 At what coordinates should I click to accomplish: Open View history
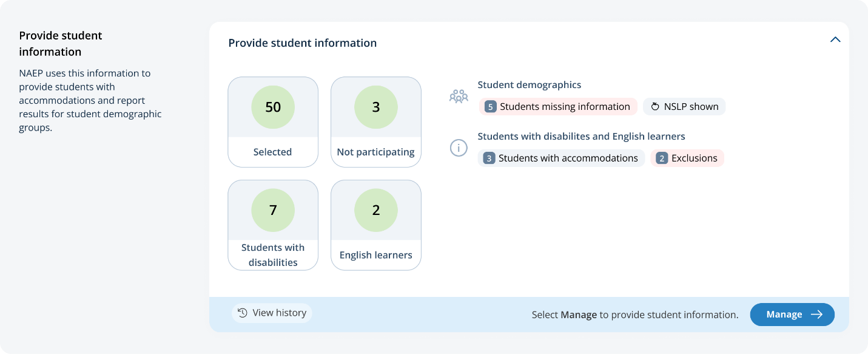point(272,313)
